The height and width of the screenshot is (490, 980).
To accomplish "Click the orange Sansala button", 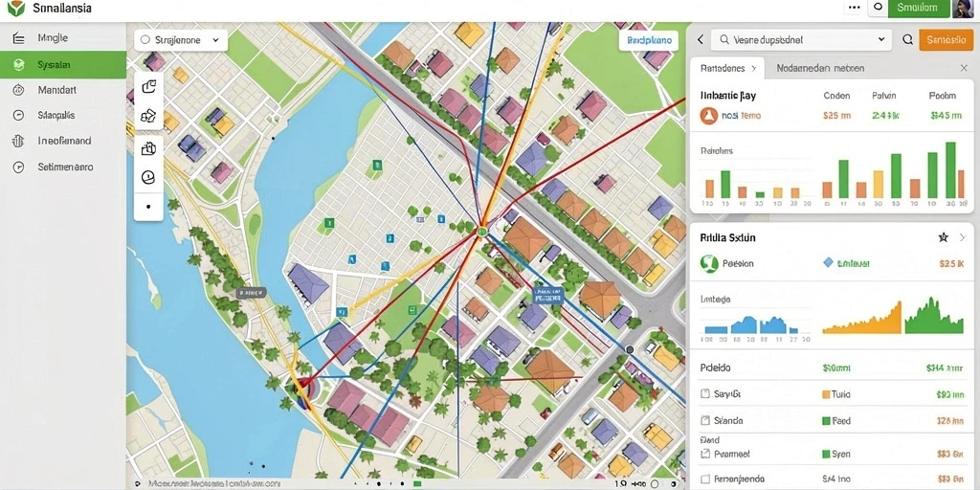I will 947,40.
